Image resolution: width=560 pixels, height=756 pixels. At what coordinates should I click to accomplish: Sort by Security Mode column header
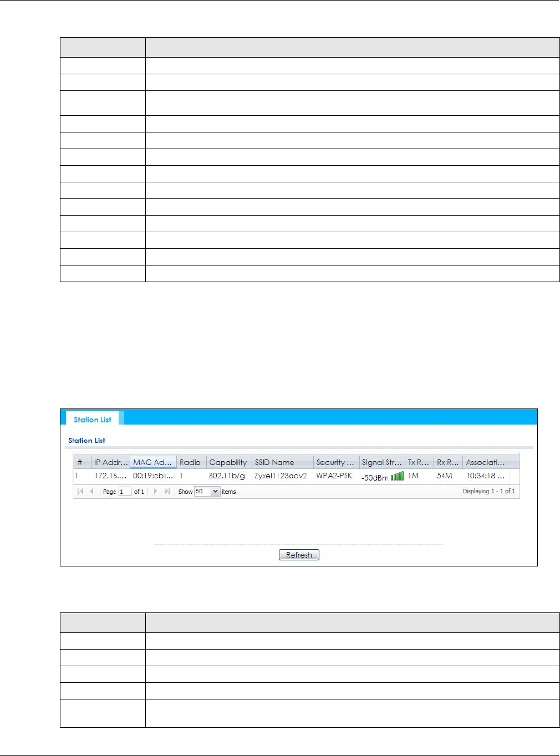tap(335, 462)
